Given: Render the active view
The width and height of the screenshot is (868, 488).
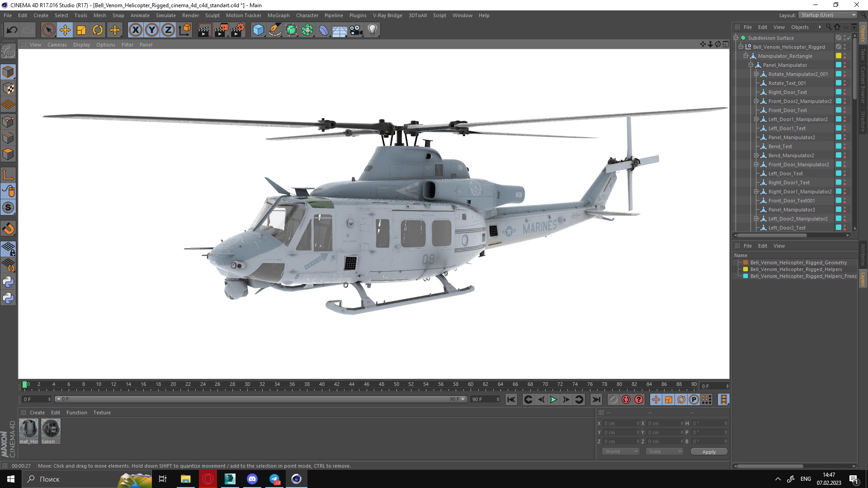Looking at the screenshot, I should [x=204, y=30].
